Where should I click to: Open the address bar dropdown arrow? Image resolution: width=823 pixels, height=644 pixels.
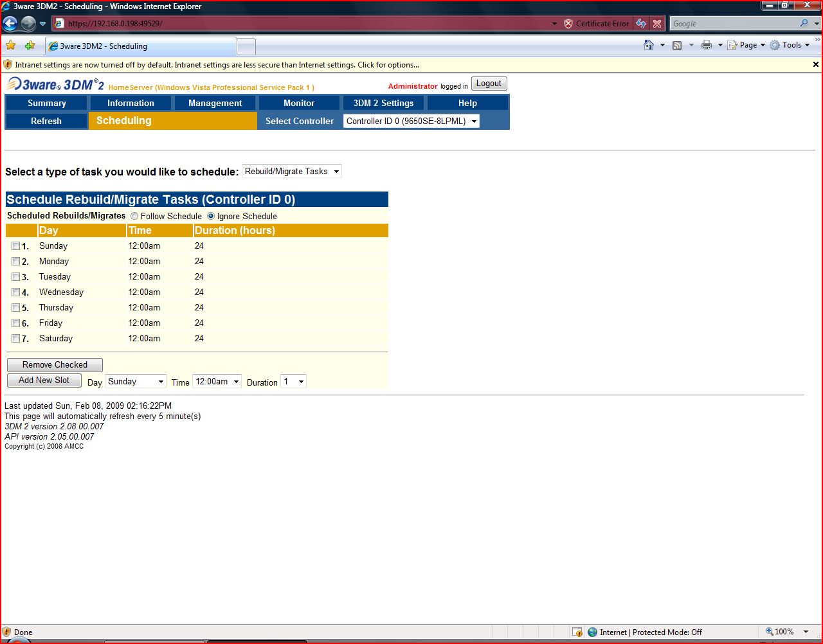tap(554, 24)
